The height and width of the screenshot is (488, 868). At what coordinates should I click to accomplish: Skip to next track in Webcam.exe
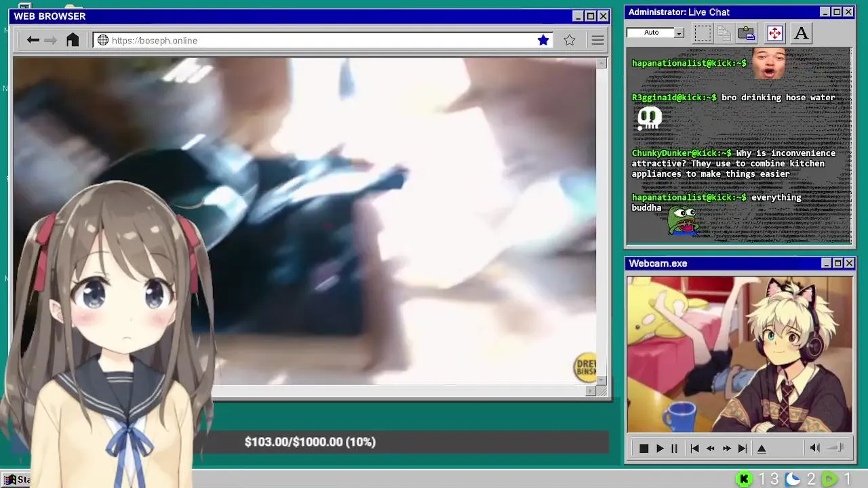pos(742,448)
